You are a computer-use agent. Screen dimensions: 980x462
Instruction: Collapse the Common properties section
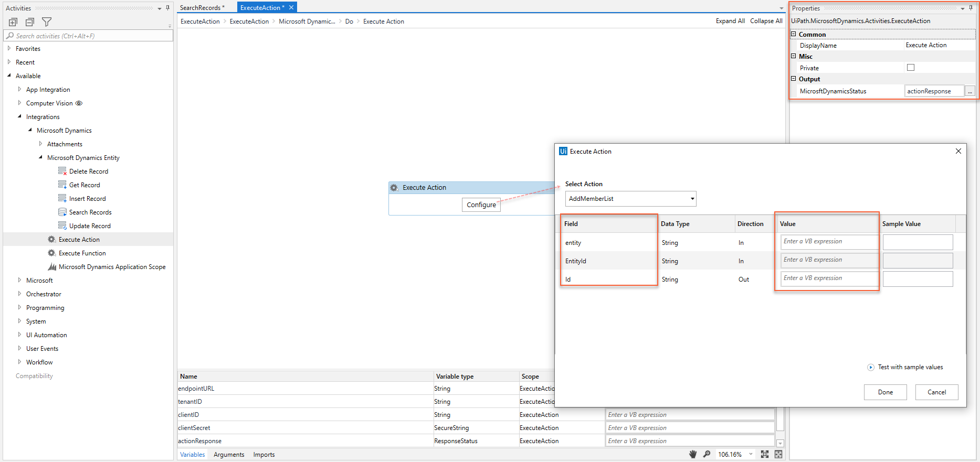tap(794, 34)
